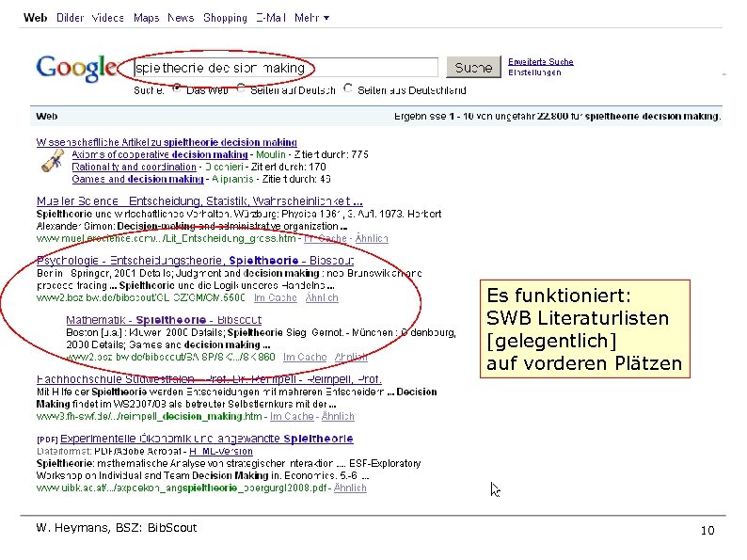Image resolution: width=747 pixels, height=560 pixels.
Task: Select 'Seiten auf Deutsch' radio button
Action: point(241,88)
